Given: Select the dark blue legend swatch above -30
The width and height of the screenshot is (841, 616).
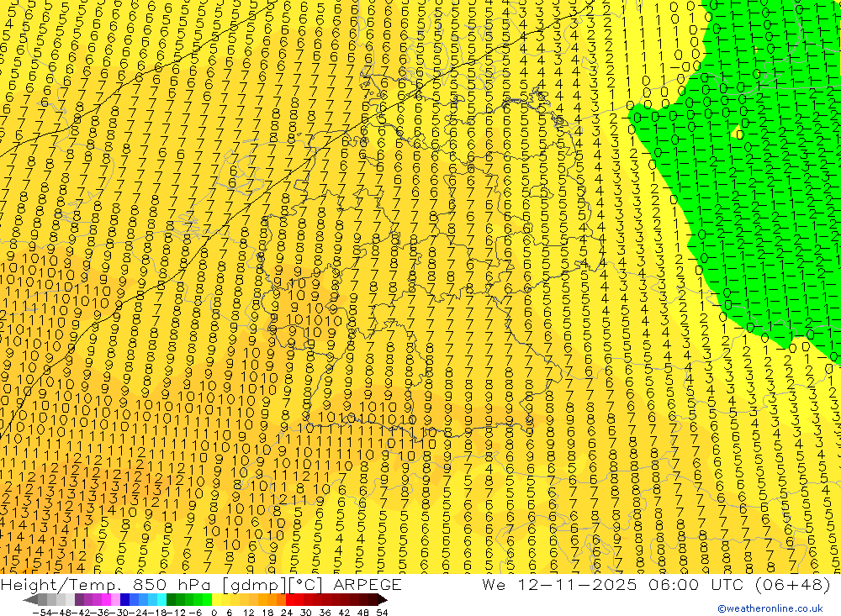Looking at the screenshot, I should (124, 600).
